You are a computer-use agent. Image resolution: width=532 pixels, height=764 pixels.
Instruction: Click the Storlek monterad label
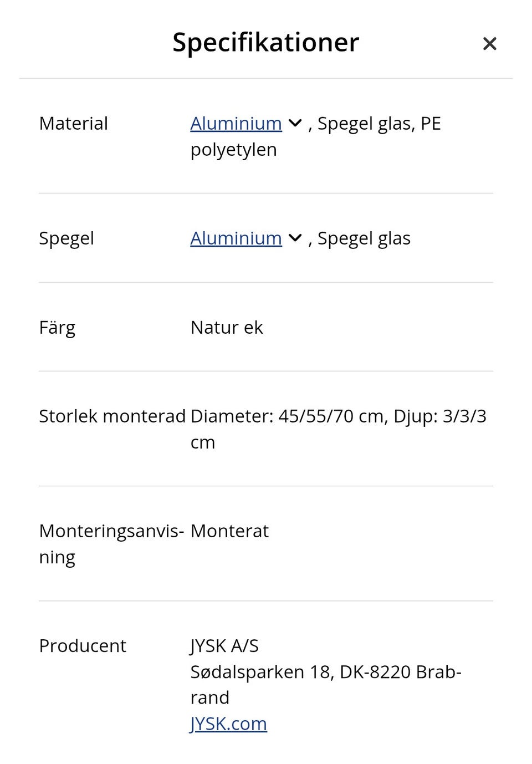pyautogui.click(x=112, y=416)
